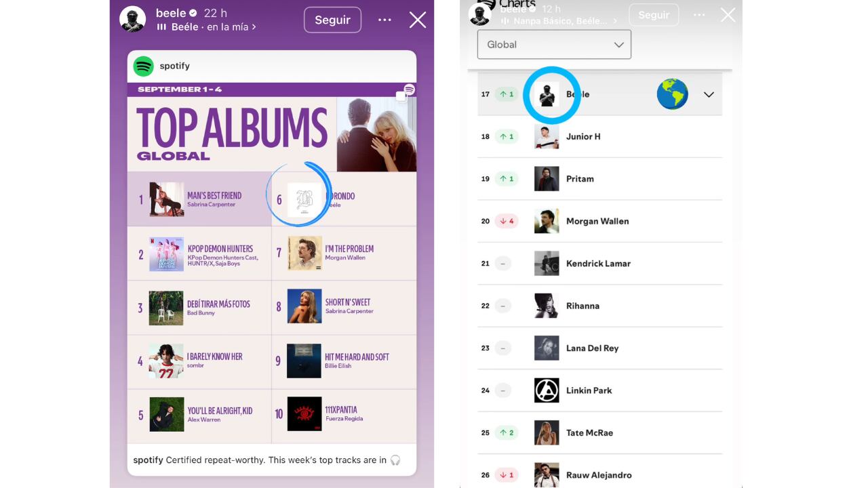The height and width of the screenshot is (488, 868).
Task: Expand the rank 17 row chevron
Action: [x=709, y=95]
